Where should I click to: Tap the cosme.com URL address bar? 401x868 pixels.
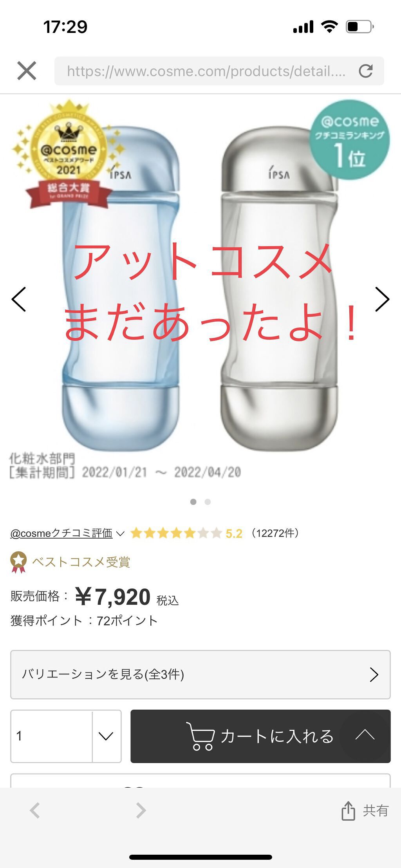tap(206, 71)
